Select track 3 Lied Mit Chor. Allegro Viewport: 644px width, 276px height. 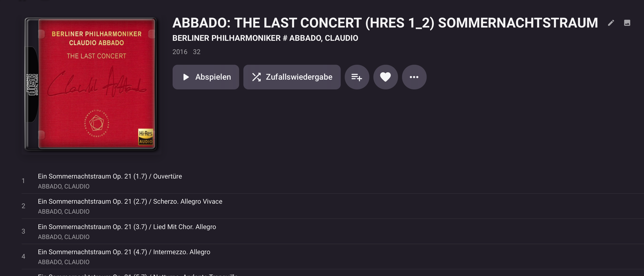point(127,227)
